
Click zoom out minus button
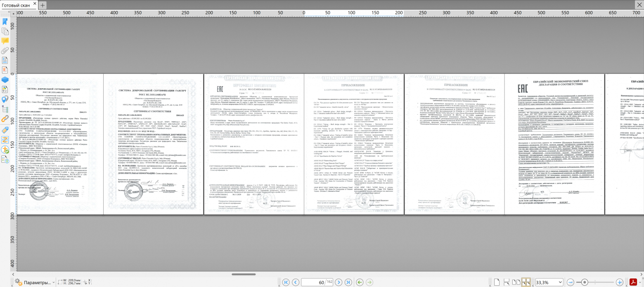571,282
